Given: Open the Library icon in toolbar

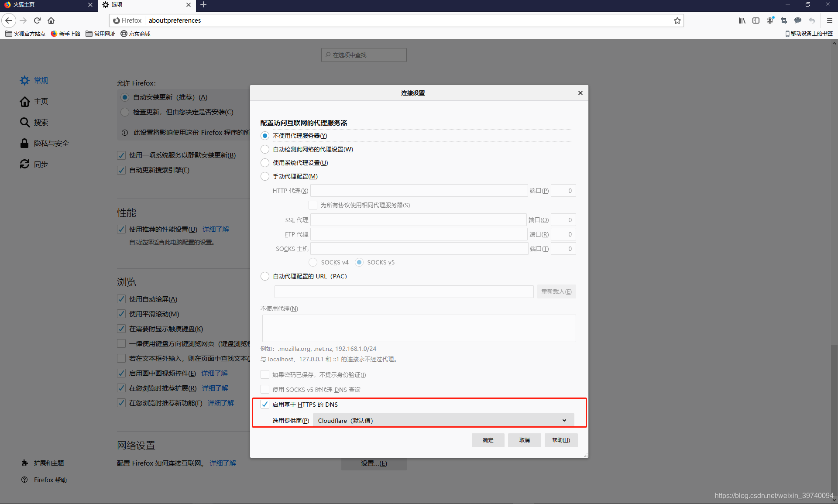Looking at the screenshot, I should [742, 21].
